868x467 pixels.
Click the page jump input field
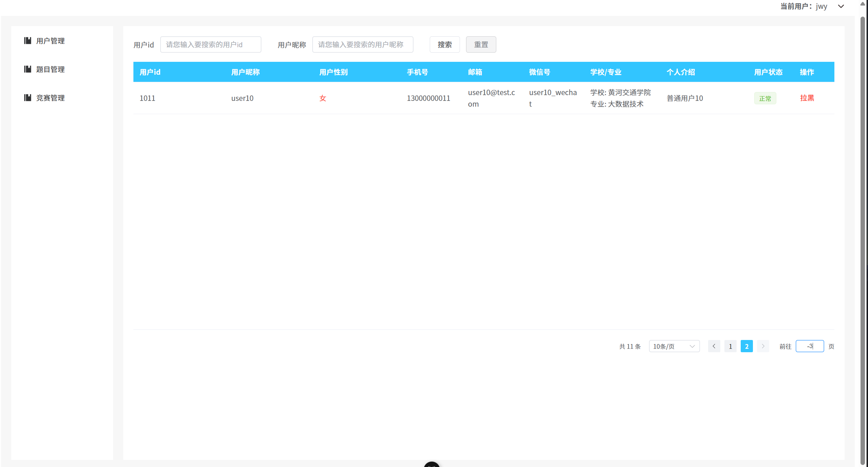pyautogui.click(x=810, y=346)
